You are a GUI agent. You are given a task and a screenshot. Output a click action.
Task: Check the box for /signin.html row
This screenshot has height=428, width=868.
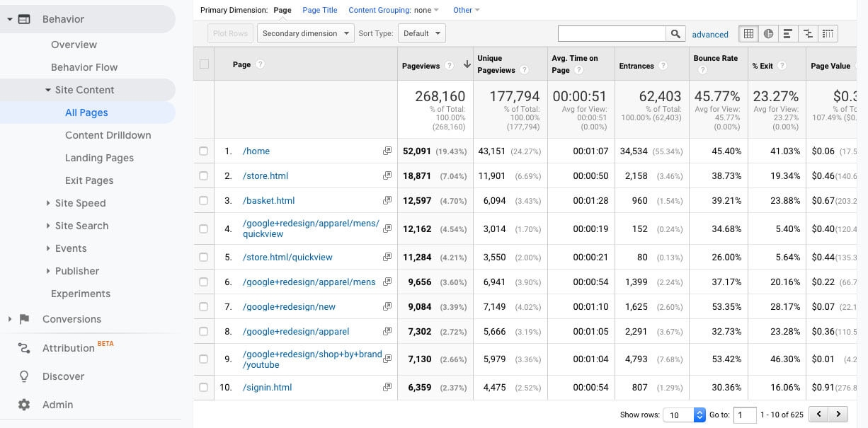[204, 388]
